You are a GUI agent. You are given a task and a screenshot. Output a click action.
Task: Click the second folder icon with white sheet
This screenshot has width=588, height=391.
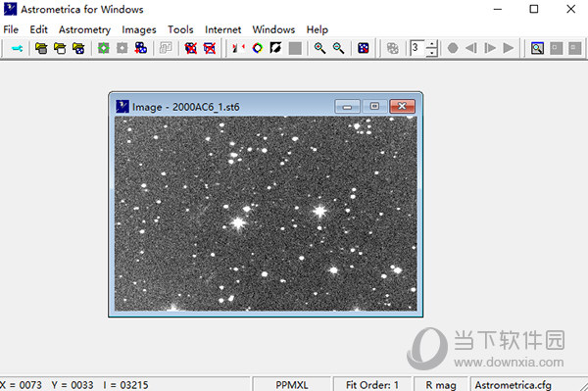point(60,48)
